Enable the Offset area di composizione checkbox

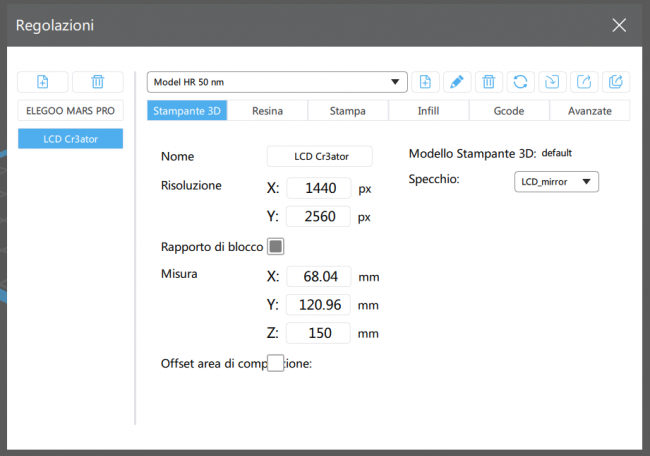[x=276, y=363]
